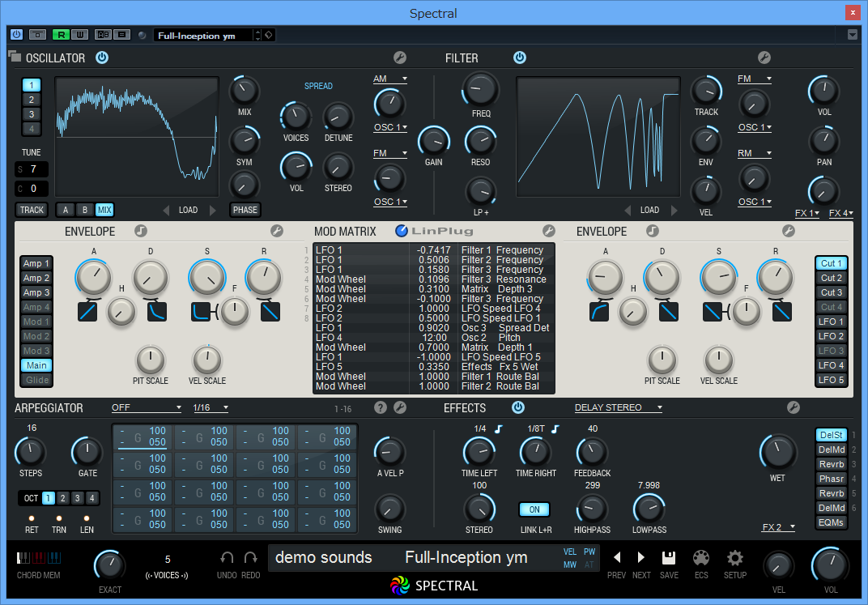Select the Amp 2 envelope tab
868x605 pixels.
coord(36,278)
